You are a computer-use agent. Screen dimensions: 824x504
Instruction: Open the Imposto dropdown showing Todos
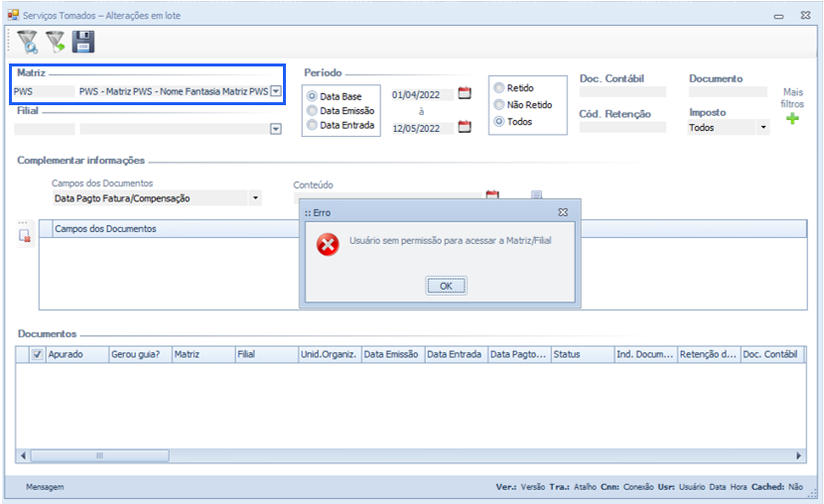click(762, 128)
